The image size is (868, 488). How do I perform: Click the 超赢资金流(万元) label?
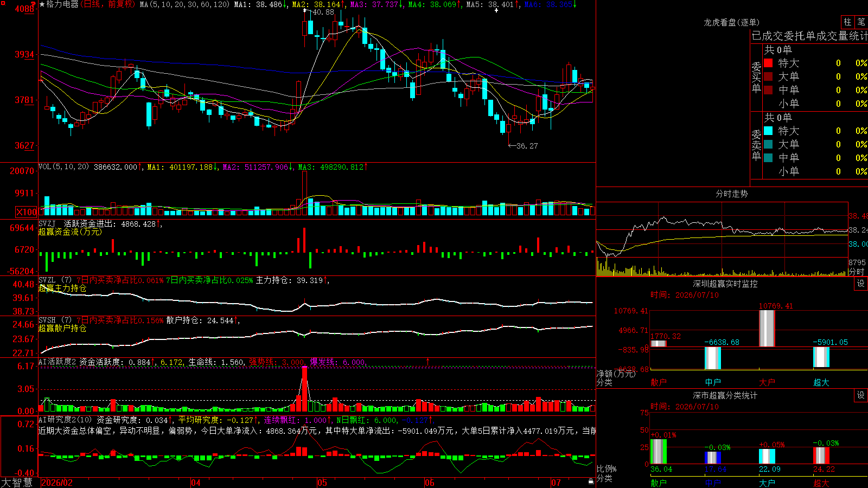pyautogui.click(x=70, y=232)
